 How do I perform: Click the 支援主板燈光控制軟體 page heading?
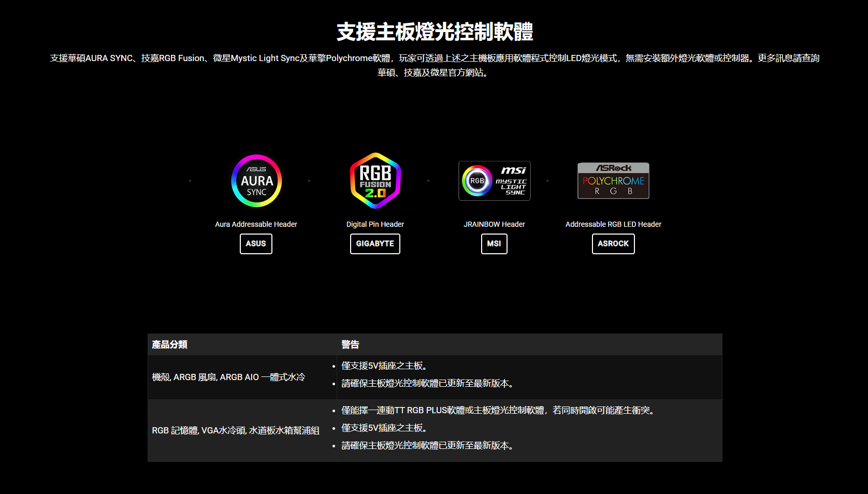pyautogui.click(x=435, y=32)
